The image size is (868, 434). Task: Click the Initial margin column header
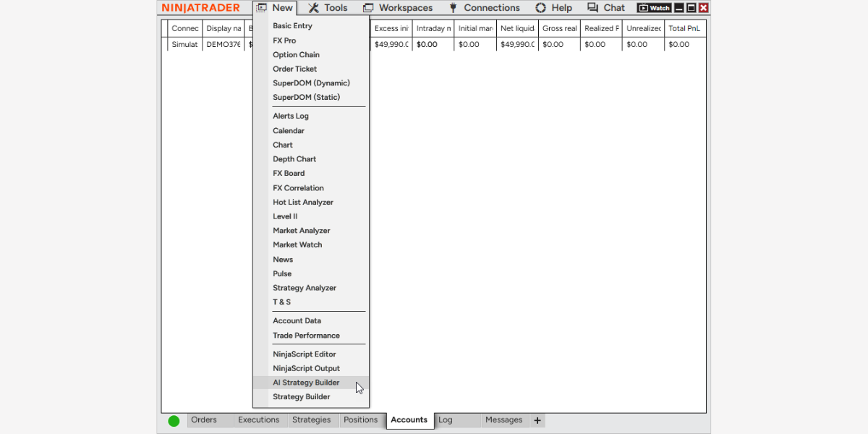pos(475,28)
